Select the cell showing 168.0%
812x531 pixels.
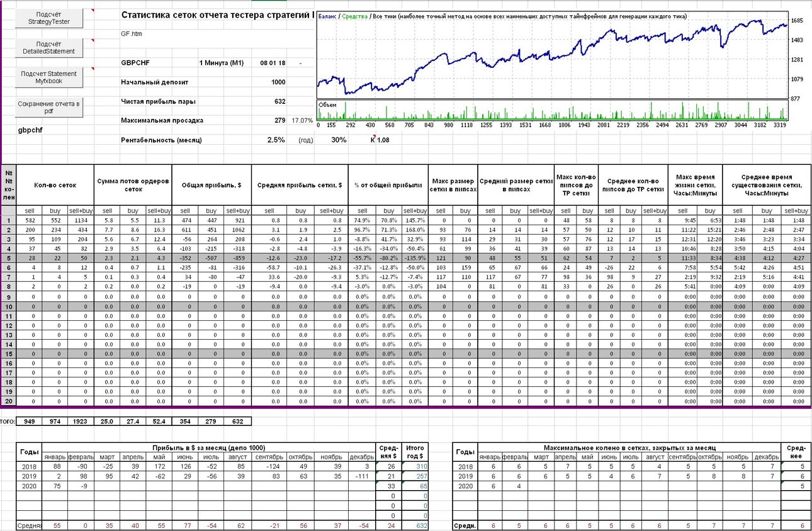coord(414,231)
